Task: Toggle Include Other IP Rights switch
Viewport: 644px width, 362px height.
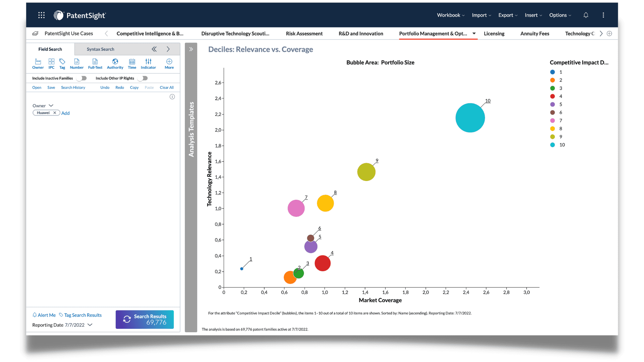Action: 143,78
